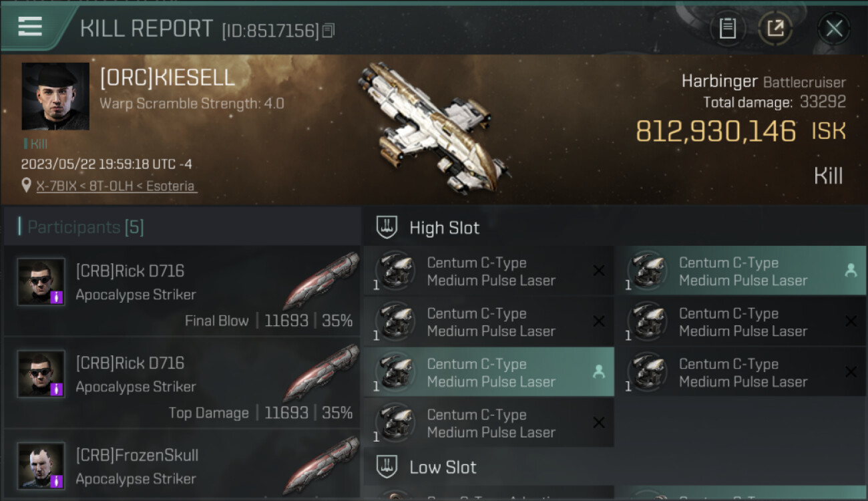This screenshot has width=868, height=501.
Task: Open the hamburger menu at top left
Action: (x=30, y=27)
